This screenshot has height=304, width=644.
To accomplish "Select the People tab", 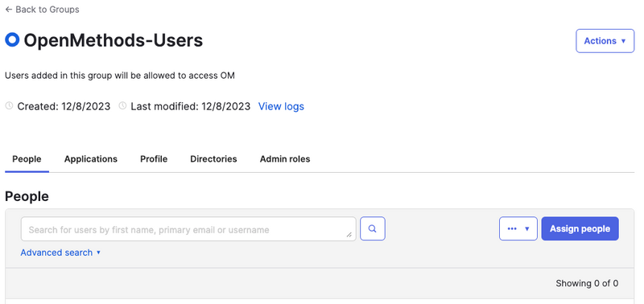I will tap(27, 158).
